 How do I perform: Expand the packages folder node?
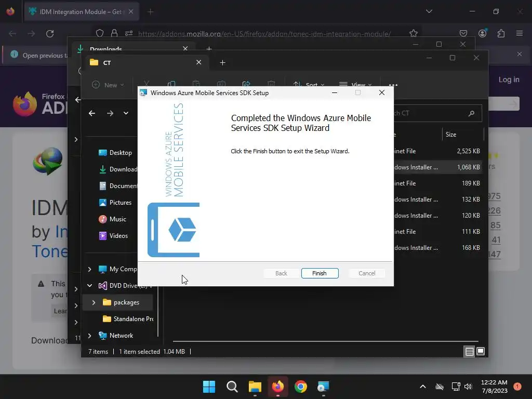(x=94, y=302)
